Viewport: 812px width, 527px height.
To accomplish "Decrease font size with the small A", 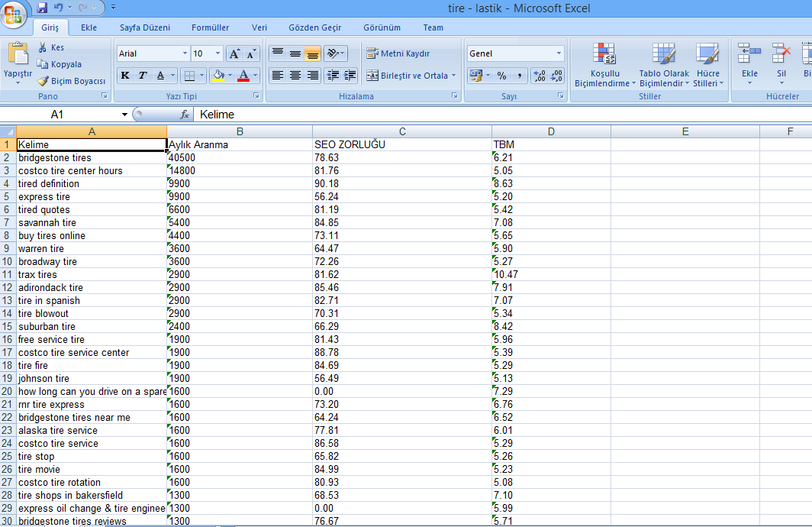I will coord(251,53).
